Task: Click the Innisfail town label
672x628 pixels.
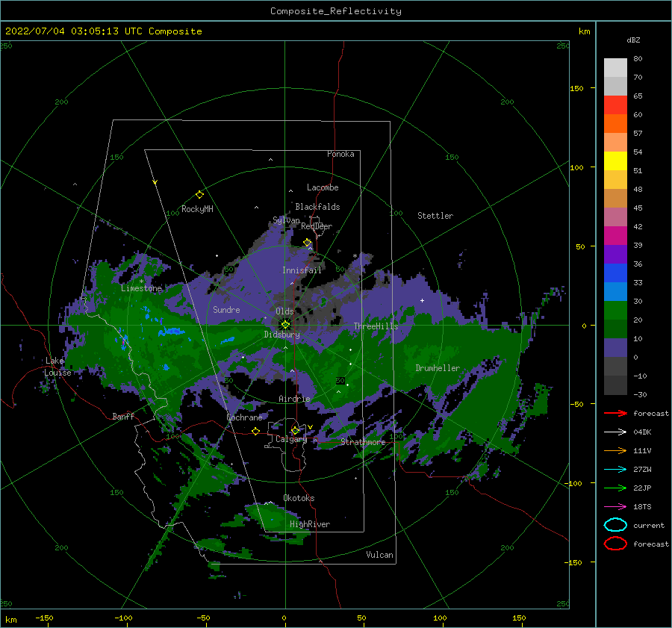Action: [x=302, y=270]
